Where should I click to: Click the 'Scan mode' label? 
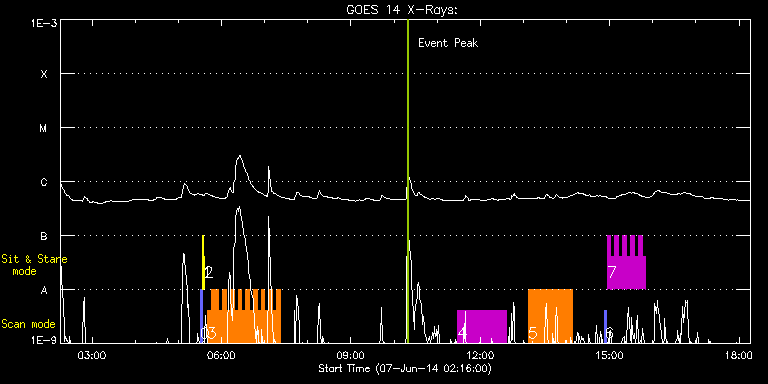point(28,324)
